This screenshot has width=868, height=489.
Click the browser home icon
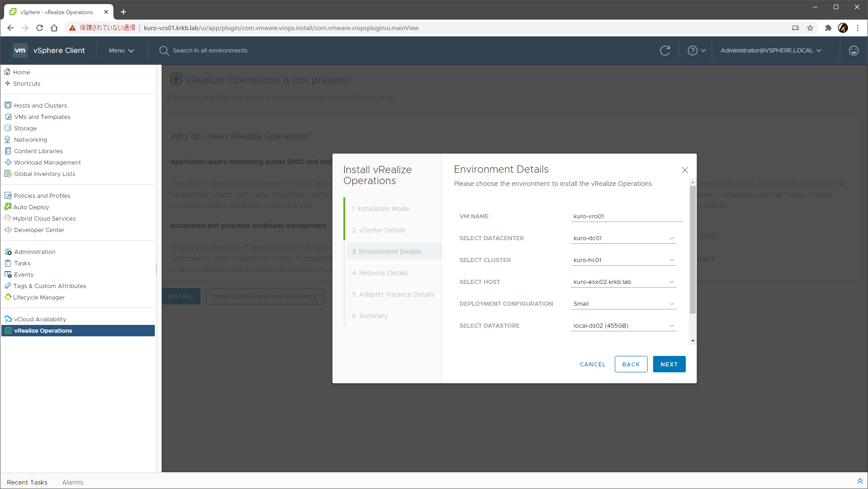coord(54,28)
